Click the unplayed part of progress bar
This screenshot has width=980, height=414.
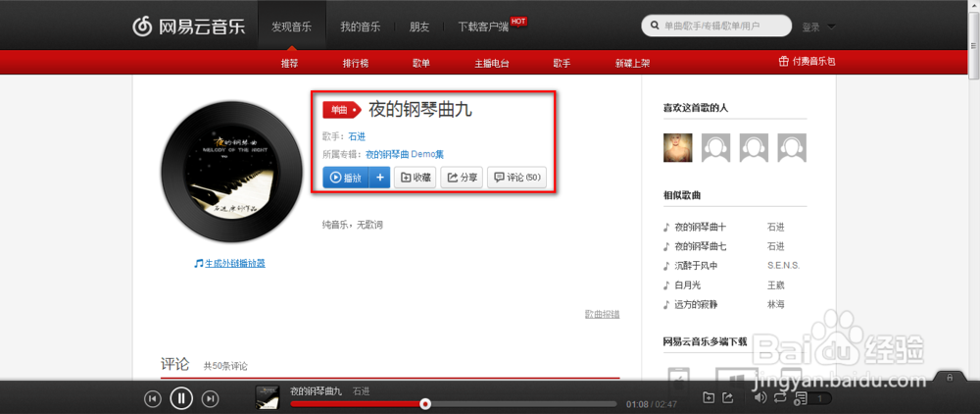pos(523,404)
